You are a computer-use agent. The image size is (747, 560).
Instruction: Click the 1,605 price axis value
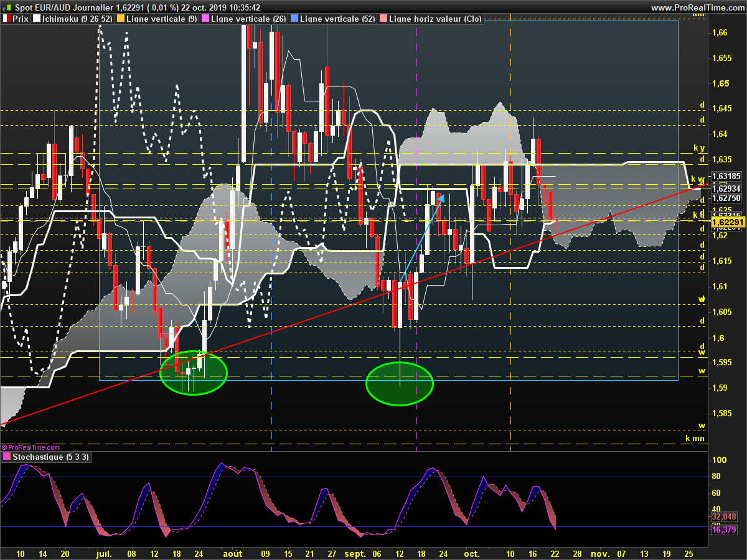click(722, 312)
